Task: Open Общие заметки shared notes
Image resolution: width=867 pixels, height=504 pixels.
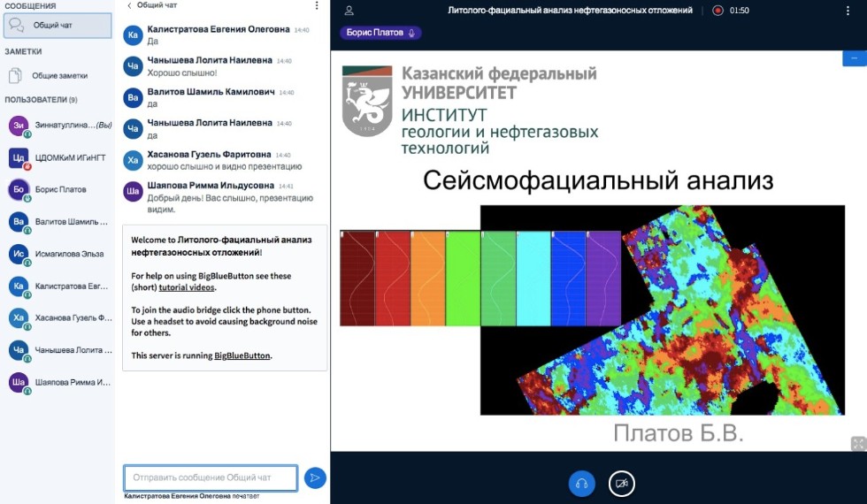Action: pyautogui.click(x=58, y=76)
